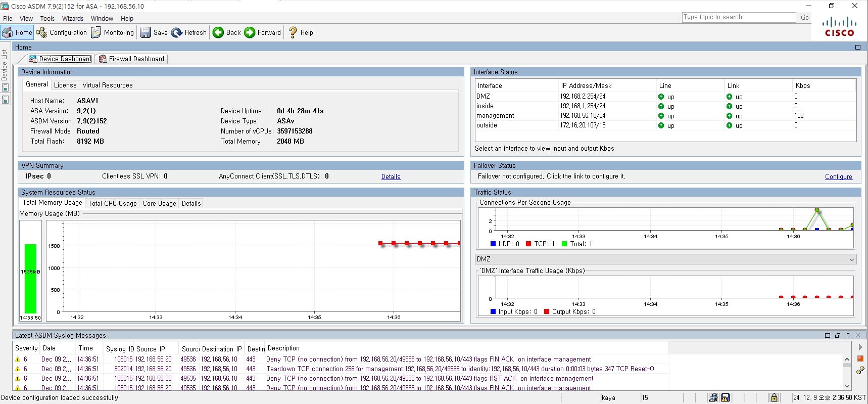Viewport: 868px width, 404px height.
Task: Open the View menu
Action: (x=26, y=18)
